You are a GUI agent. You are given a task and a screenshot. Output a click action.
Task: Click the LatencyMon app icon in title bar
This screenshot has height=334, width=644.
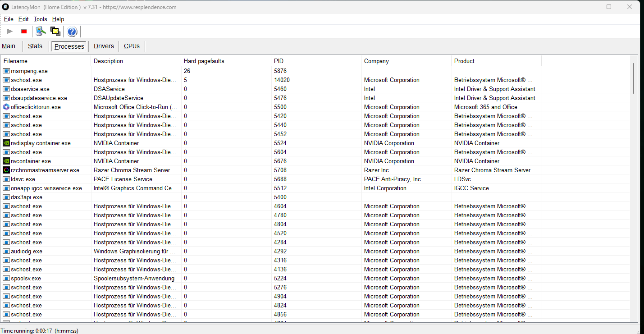6,7
